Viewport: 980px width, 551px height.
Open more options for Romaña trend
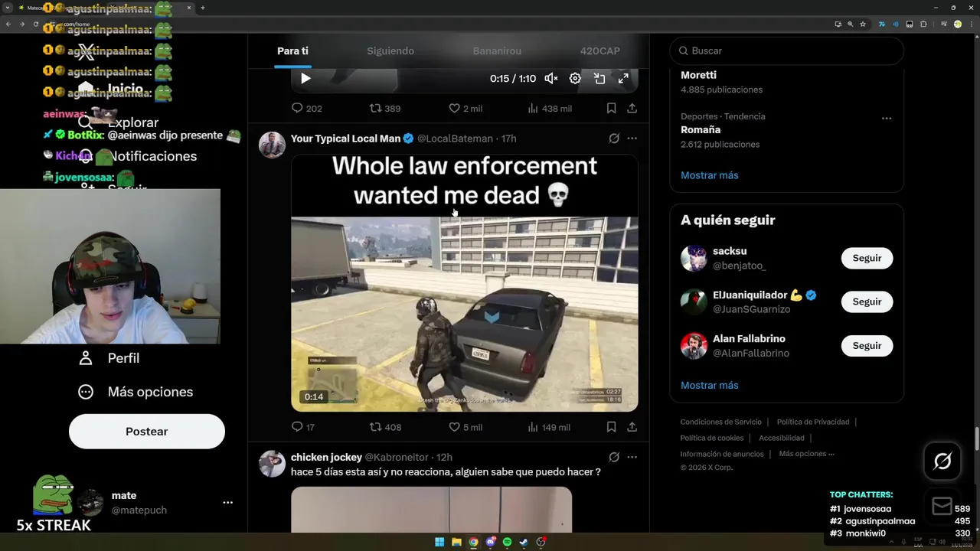(887, 119)
